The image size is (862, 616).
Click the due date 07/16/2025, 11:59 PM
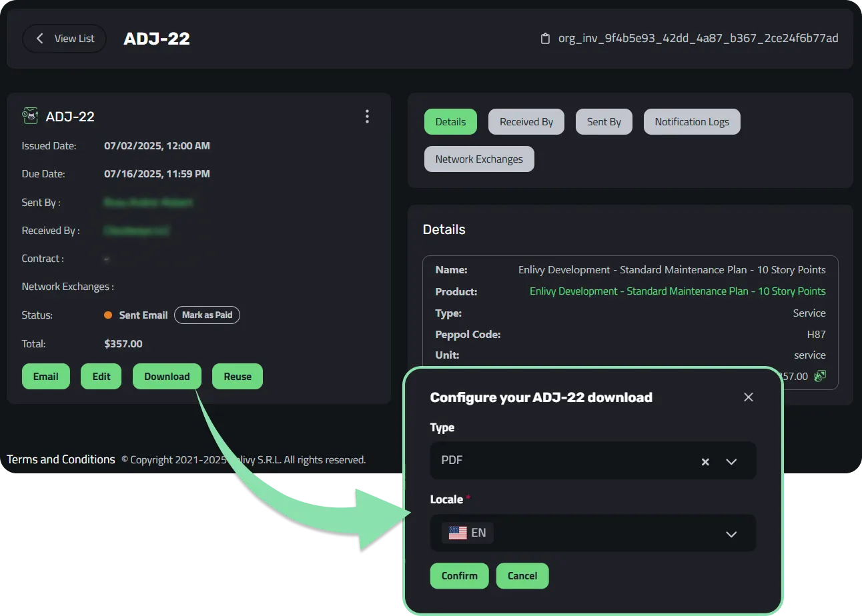(157, 174)
